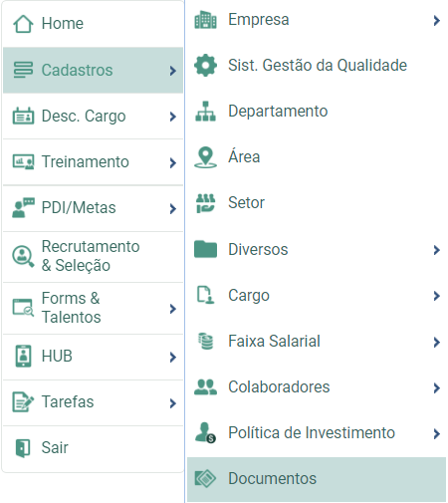Viewport: 448px width, 503px height.
Task: Click the Sair exit door icon
Action: (23, 448)
